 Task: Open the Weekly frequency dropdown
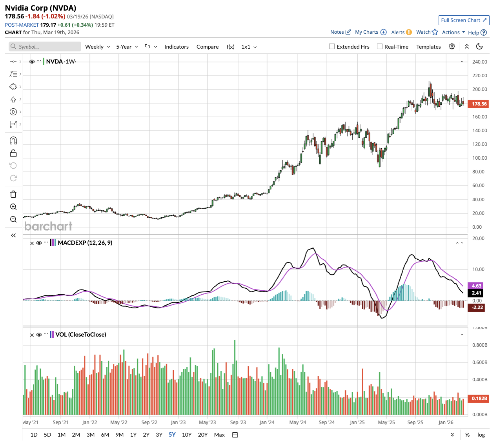[98, 47]
